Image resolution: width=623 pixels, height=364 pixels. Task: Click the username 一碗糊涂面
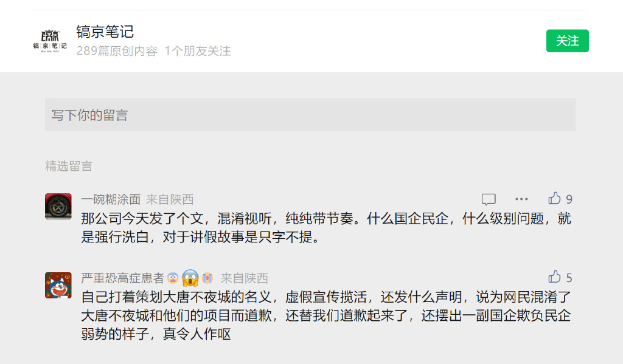point(111,199)
